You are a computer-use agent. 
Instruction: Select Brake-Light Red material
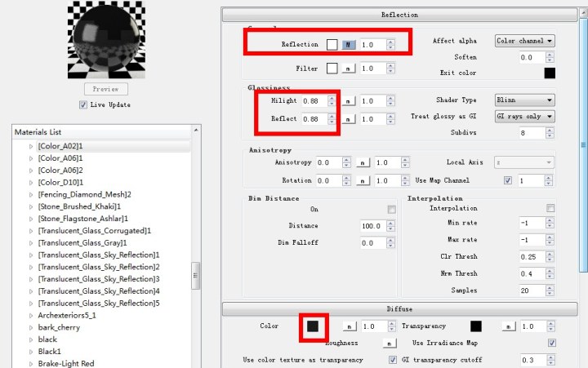tap(66, 363)
